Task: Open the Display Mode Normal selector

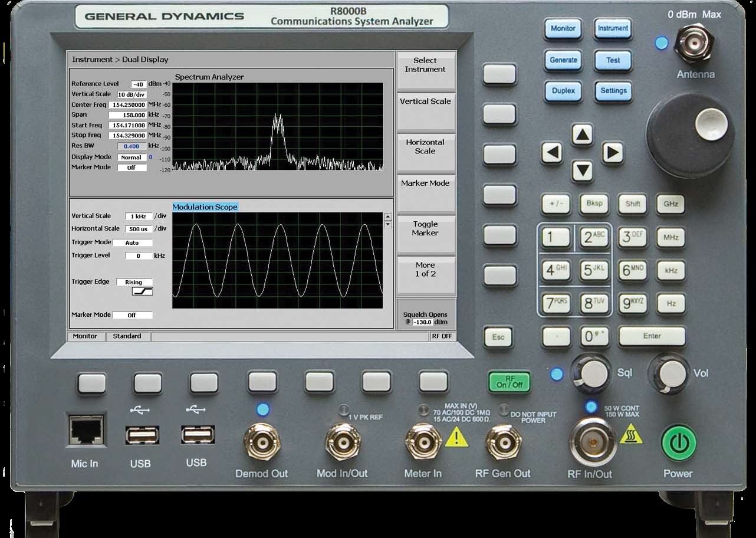Action: pos(131,158)
